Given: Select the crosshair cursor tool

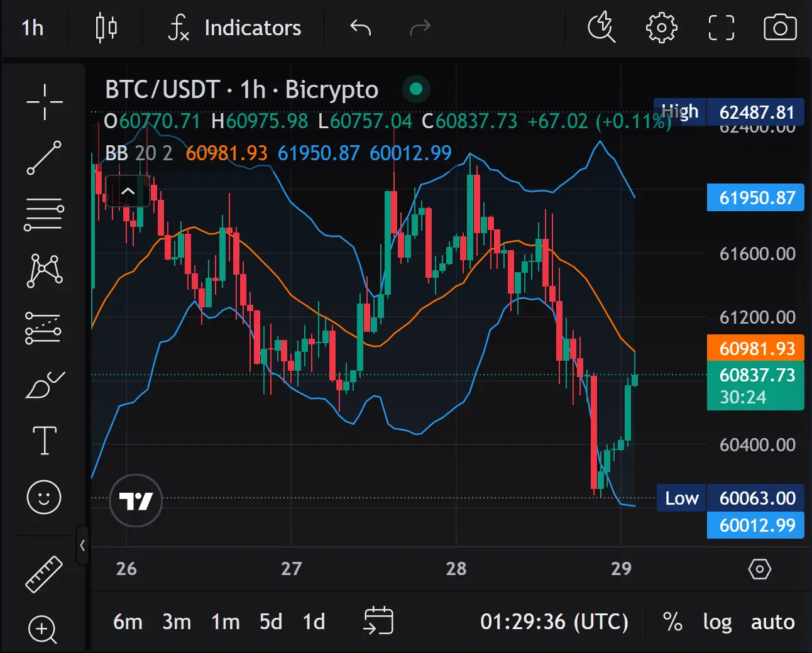Looking at the screenshot, I should tap(43, 102).
